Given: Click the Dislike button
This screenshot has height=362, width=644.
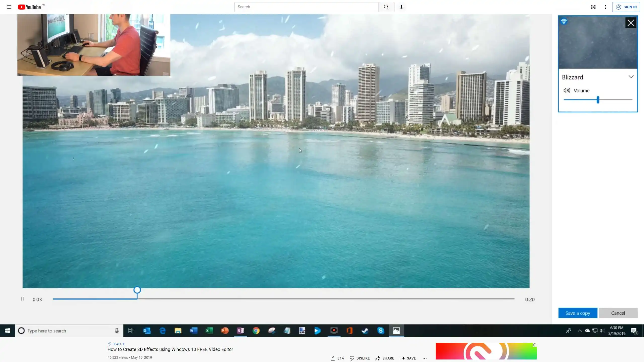Looking at the screenshot, I should click(360, 358).
